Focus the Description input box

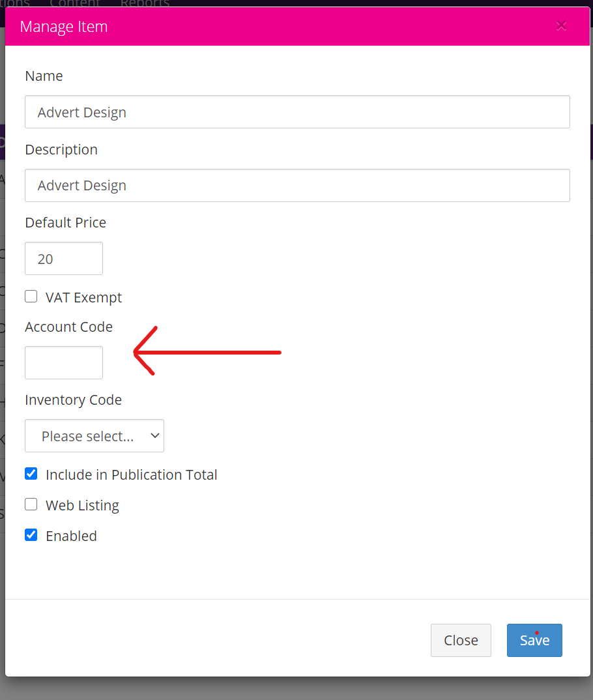[297, 185]
